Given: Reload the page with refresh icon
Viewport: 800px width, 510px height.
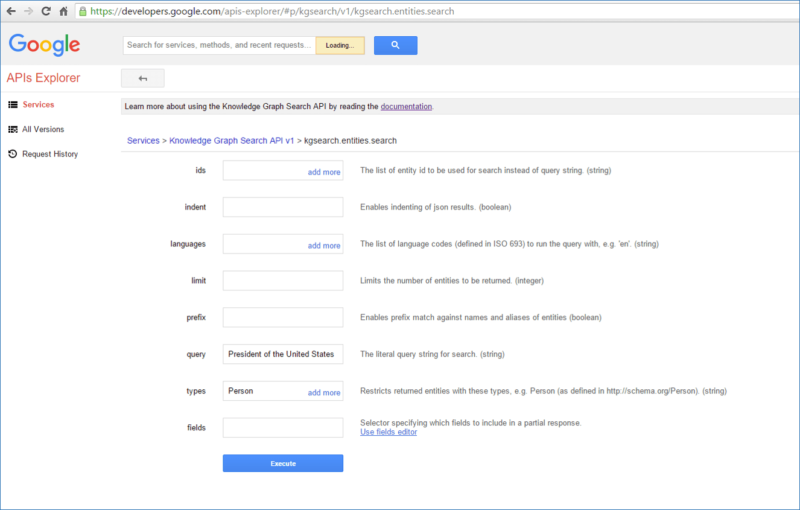Looking at the screenshot, I should tap(46, 11).
